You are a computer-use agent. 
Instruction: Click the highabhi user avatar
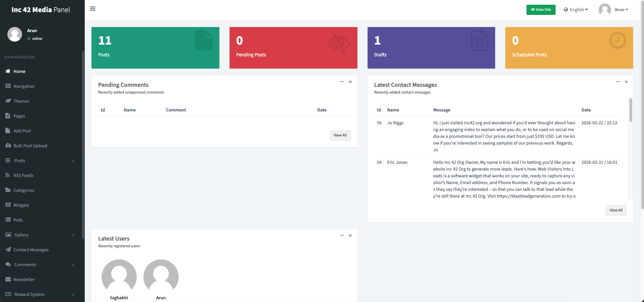pos(119,277)
